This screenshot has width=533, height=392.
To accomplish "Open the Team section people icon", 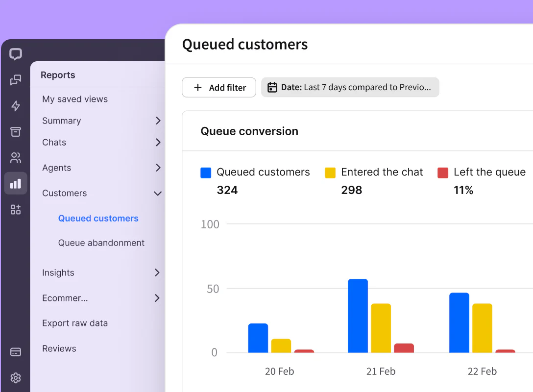I will pos(16,157).
